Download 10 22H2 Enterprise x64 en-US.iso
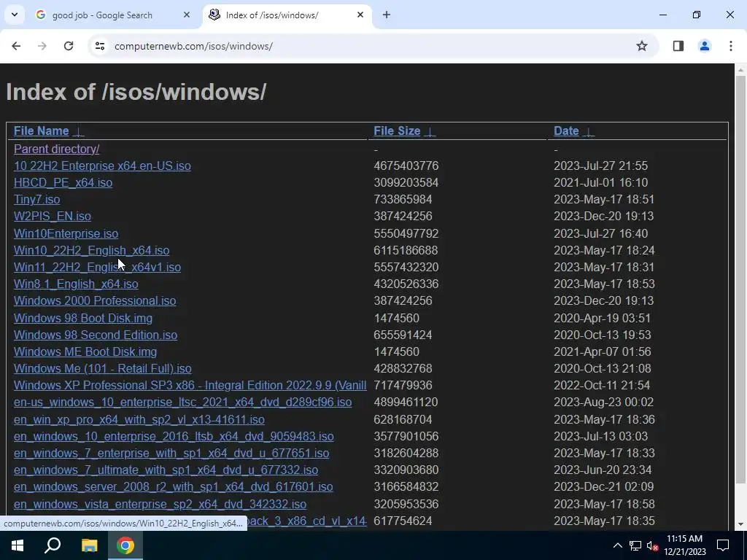747x560 pixels. coord(102,166)
